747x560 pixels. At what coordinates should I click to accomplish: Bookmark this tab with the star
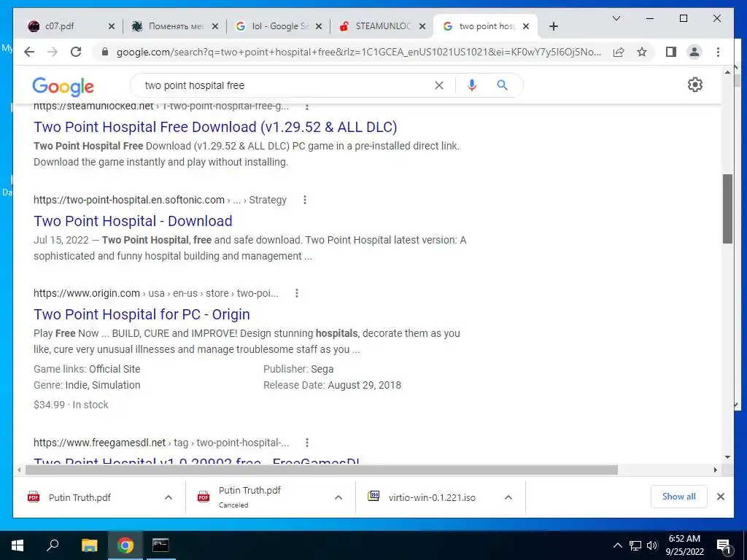point(642,52)
